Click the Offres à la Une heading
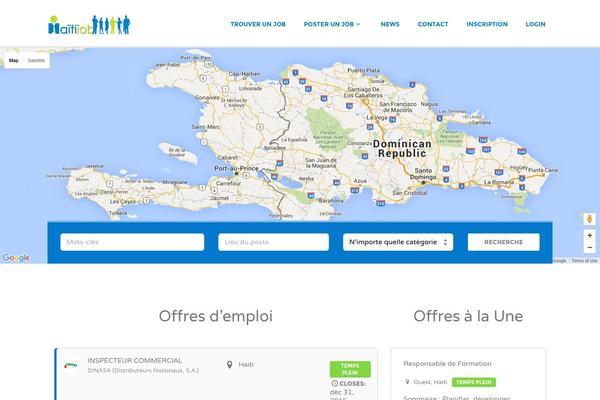The height and width of the screenshot is (400, 600). pos(468,316)
